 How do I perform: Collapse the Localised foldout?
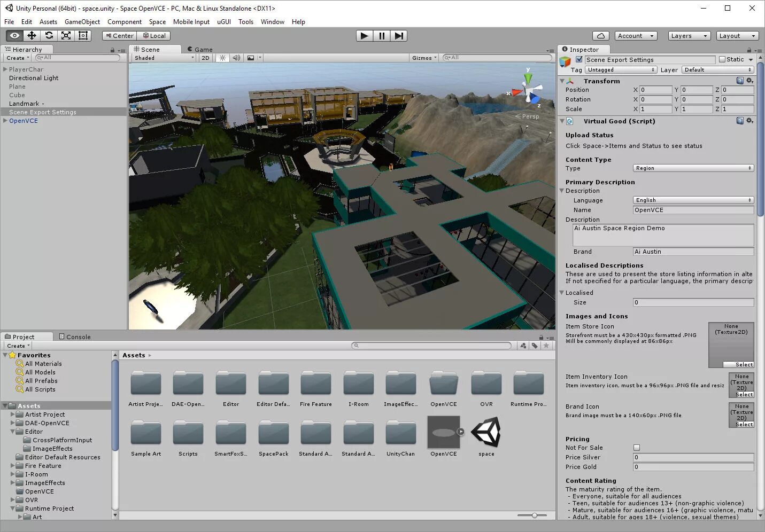tap(562, 293)
